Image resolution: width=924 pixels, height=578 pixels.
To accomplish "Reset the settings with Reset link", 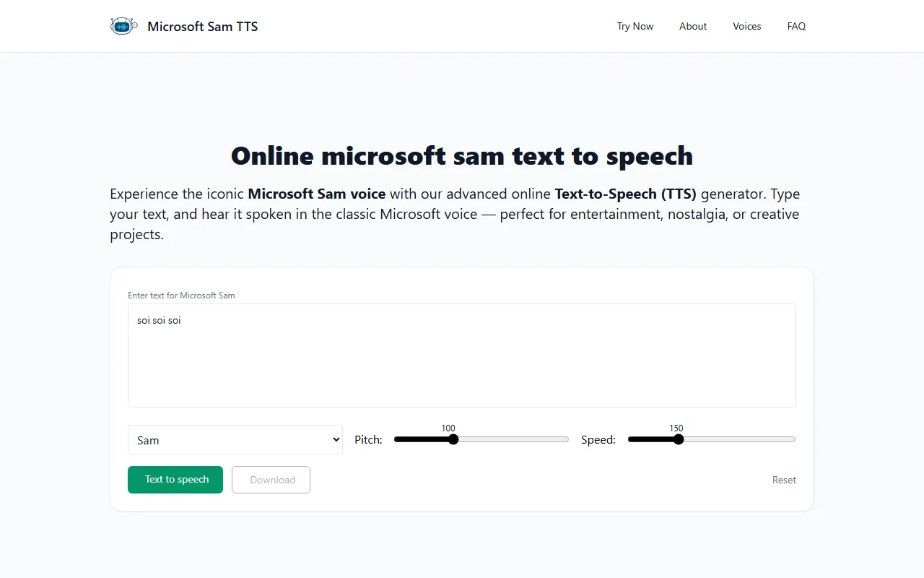I will point(784,480).
